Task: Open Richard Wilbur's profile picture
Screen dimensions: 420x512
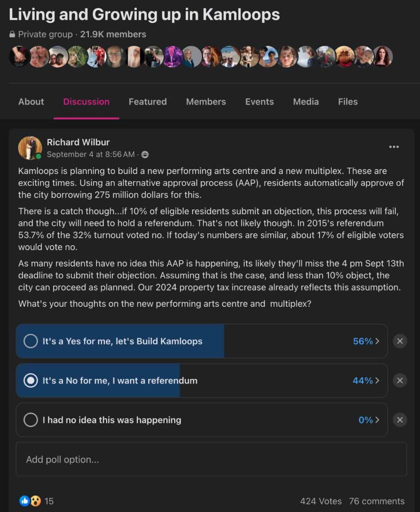Action: [30, 148]
